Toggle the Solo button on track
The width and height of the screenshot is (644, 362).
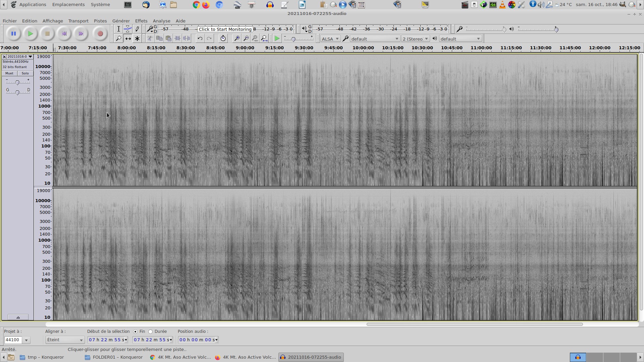tap(25, 73)
